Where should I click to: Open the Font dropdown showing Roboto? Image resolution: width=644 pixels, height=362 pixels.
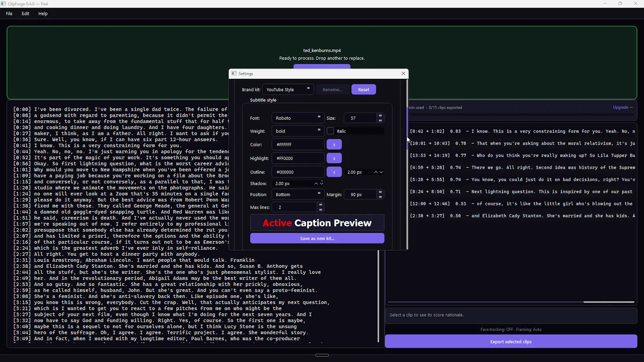click(x=298, y=118)
